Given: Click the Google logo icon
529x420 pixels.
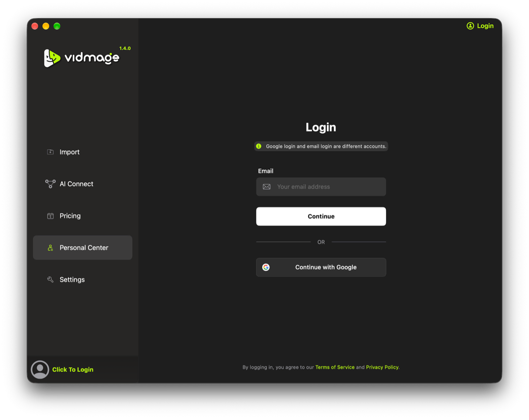Looking at the screenshot, I should [x=266, y=267].
